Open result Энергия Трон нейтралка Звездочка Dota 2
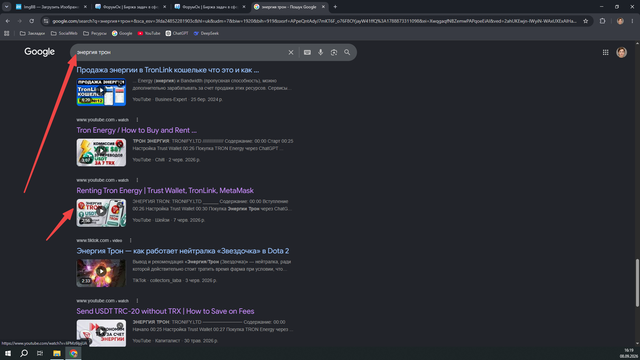 (182, 251)
